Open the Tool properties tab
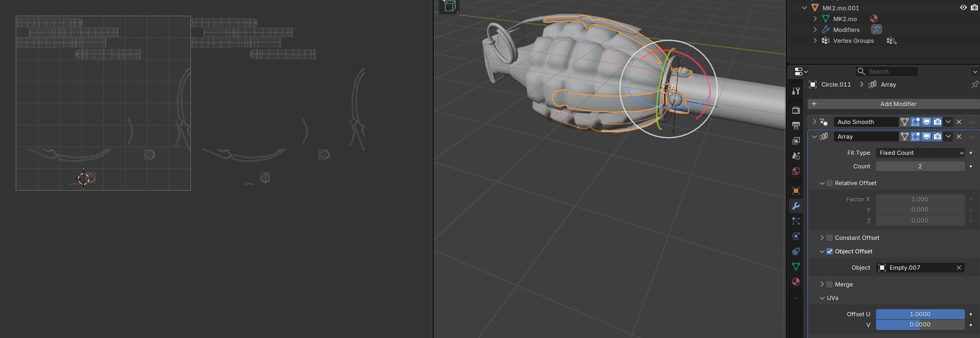Viewport: 980px width, 338px height. (795, 91)
